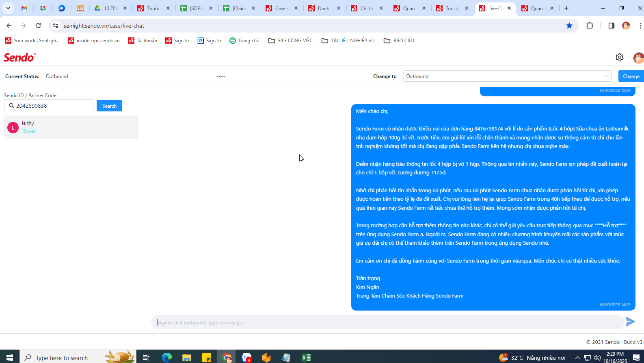Toggle the browser side panel
644x363 pixels.
coord(611,26)
